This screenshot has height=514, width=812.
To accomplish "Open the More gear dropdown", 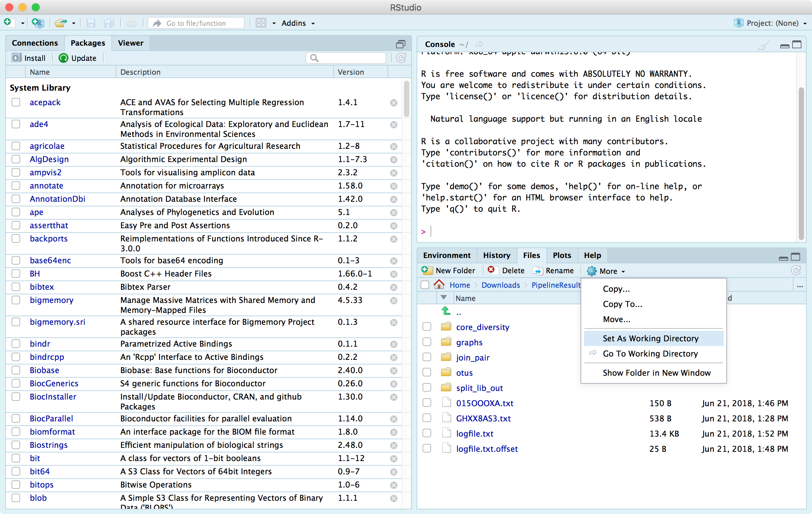I will [606, 271].
